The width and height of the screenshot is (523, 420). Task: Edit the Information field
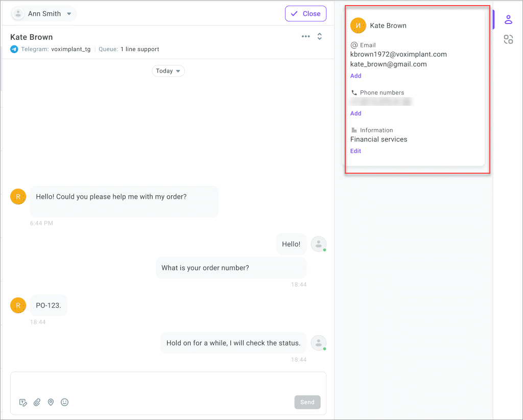coord(355,151)
